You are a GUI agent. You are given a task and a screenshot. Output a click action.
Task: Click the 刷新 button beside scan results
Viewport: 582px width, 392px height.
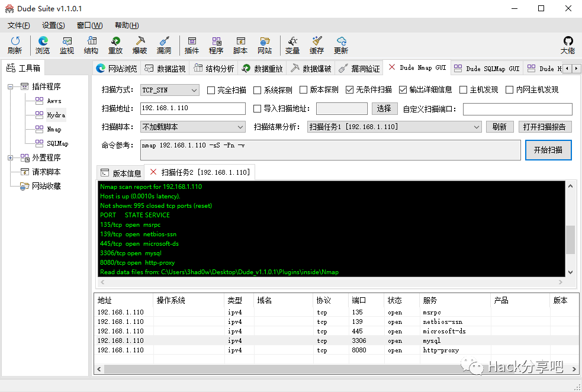500,127
